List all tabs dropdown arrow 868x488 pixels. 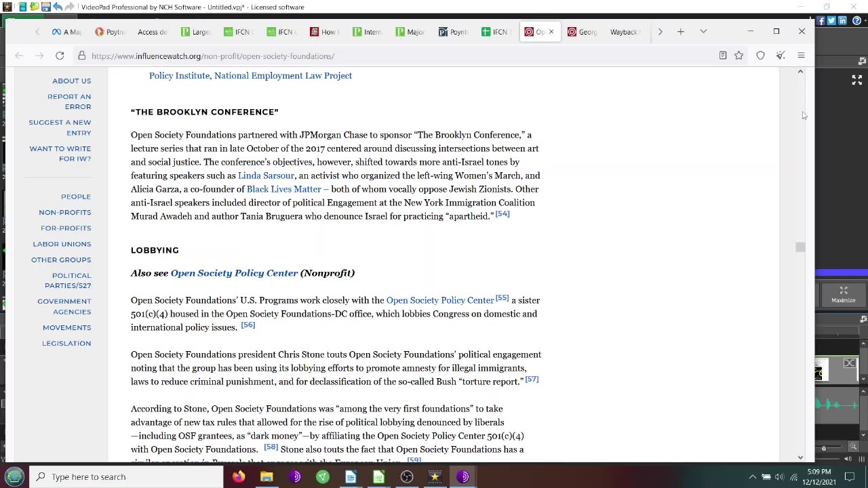click(703, 31)
